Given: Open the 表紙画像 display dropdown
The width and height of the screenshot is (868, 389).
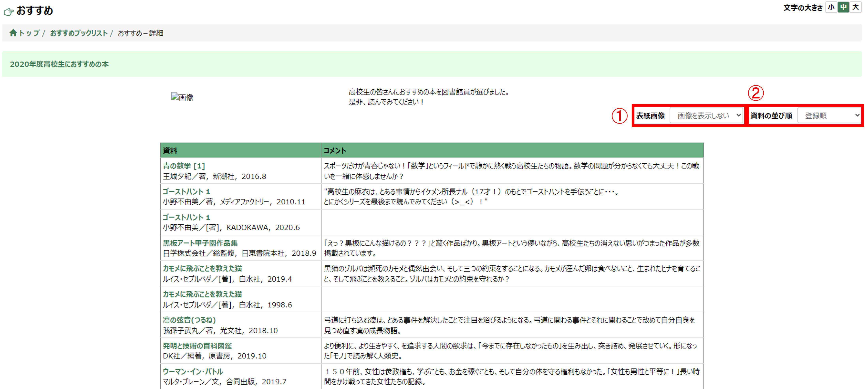Looking at the screenshot, I should coord(707,115).
